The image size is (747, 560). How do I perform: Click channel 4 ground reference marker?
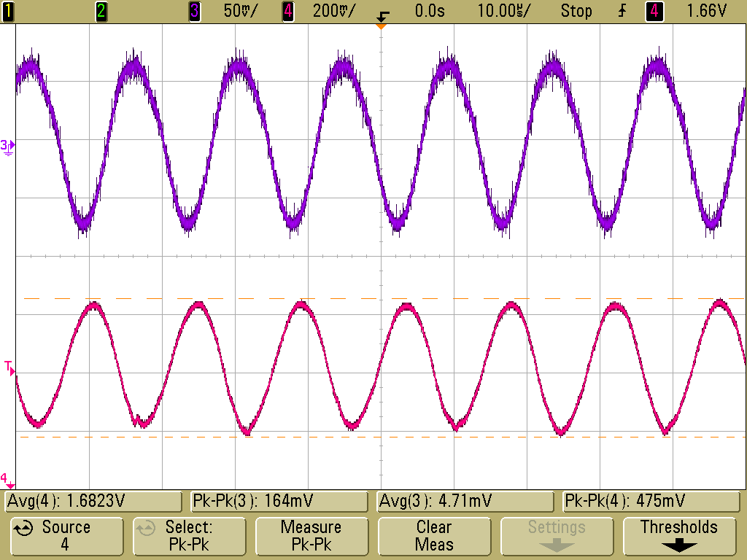point(7,480)
